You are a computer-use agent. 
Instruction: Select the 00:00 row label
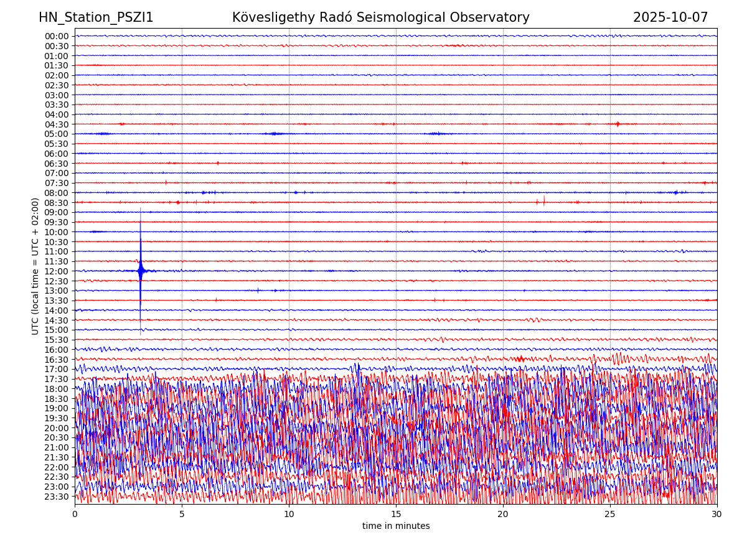pos(57,36)
